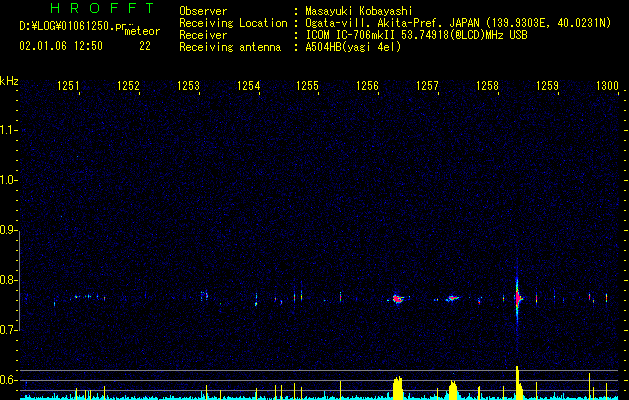The height and width of the screenshot is (400, 629).
Task: Click the 'Receiving Location' label
Action: click(x=233, y=23)
